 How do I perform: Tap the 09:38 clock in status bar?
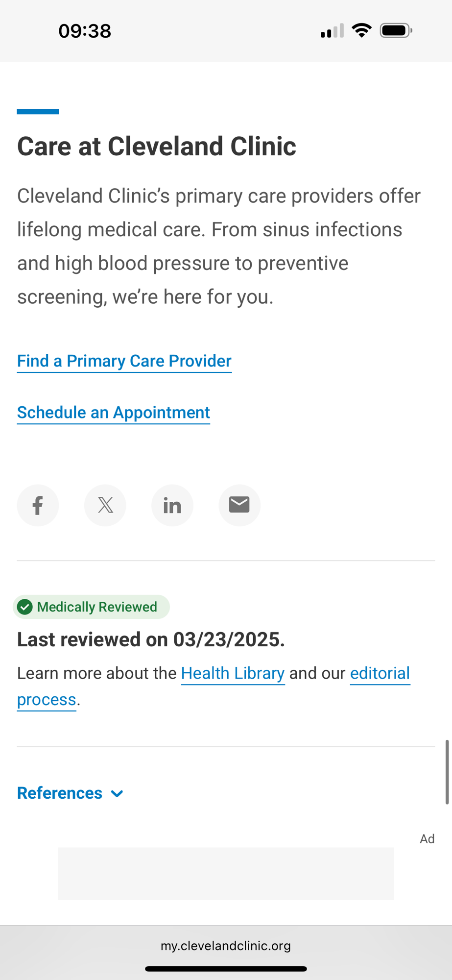point(85,31)
